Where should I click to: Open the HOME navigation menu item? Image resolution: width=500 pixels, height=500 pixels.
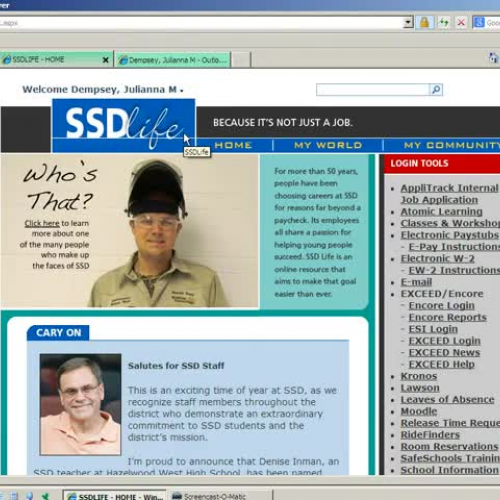click(x=233, y=145)
